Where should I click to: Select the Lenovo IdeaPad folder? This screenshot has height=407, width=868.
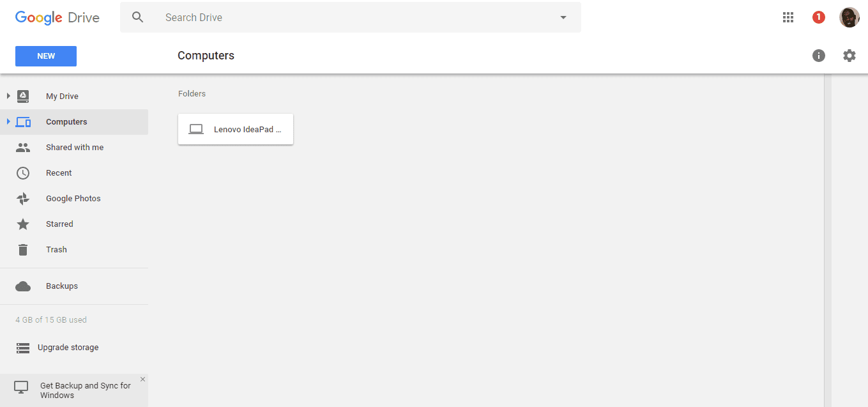pyautogui.click(x=236, y=129)
